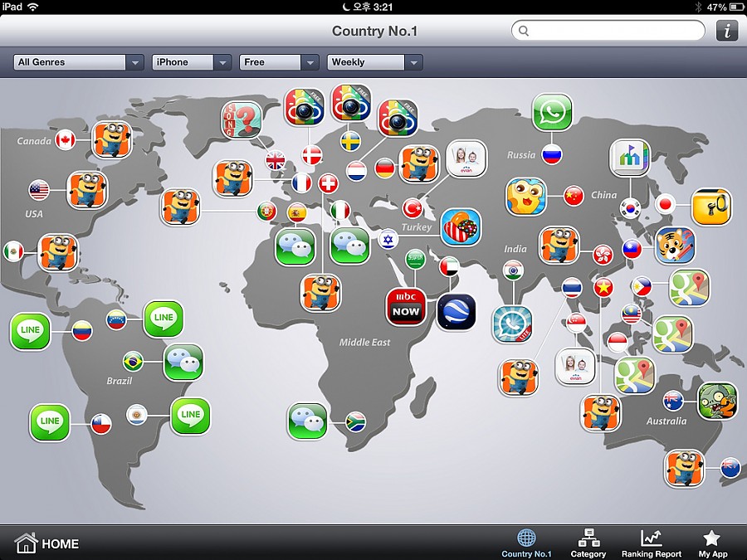Screen dimensions: 747x560
Task: Tap the Minion app beside Hong Kong's flag
Action: (x=559, y=246)
